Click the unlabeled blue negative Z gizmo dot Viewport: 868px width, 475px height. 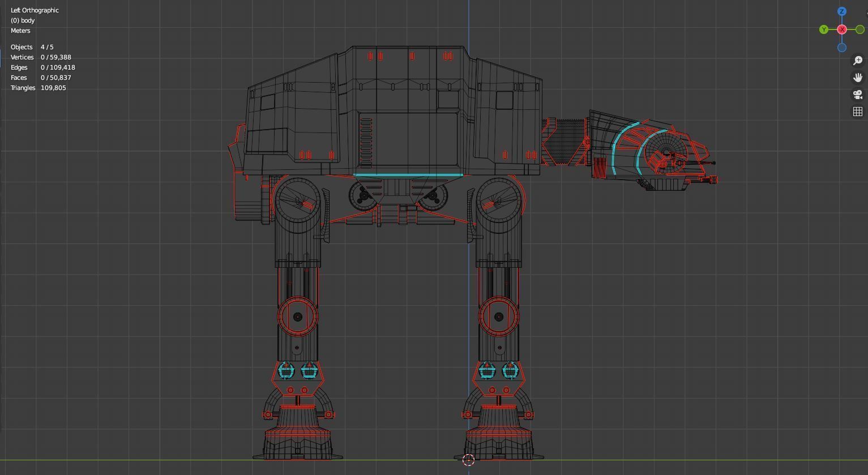[x=842, y=48]
